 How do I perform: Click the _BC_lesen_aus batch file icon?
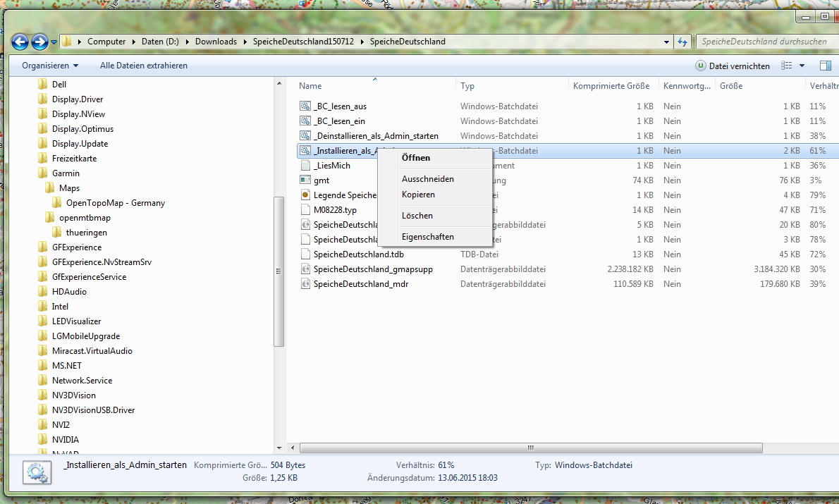305,106
